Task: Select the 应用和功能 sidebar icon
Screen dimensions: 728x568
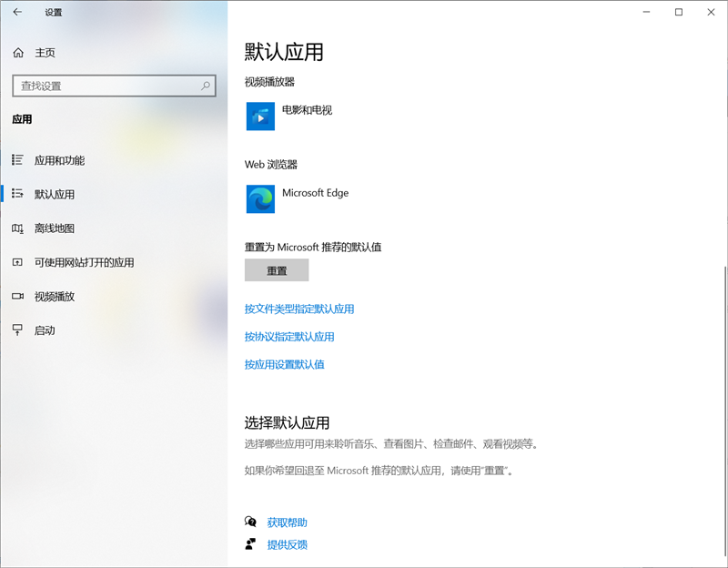Action: (16, 160)
